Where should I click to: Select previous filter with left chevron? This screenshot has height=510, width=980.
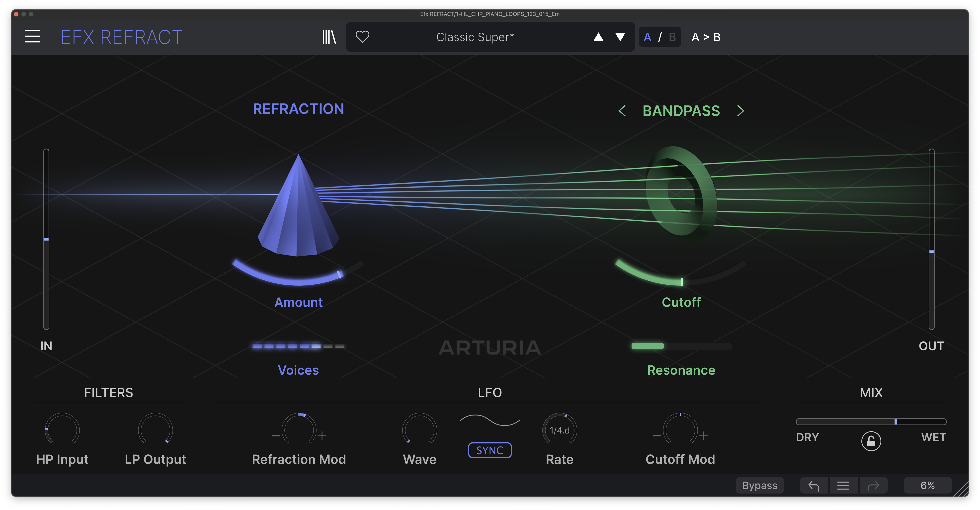click(622, 111)
